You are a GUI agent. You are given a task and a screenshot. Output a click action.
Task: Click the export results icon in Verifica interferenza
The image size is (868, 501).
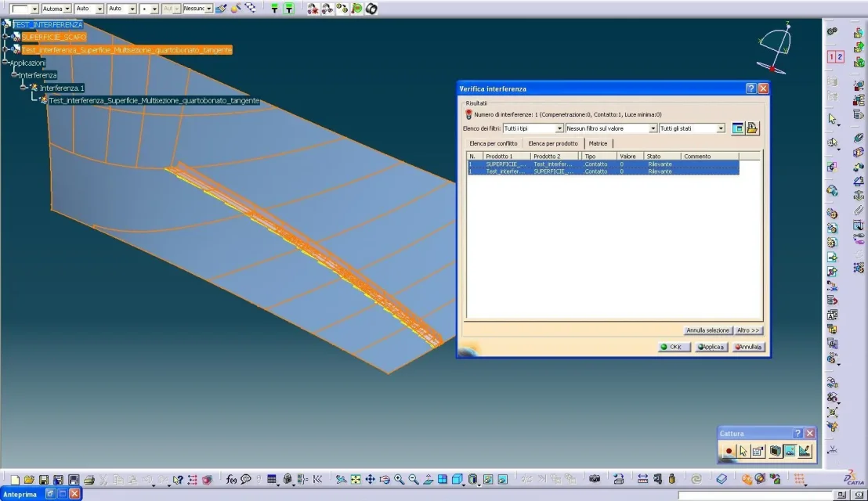752,128
